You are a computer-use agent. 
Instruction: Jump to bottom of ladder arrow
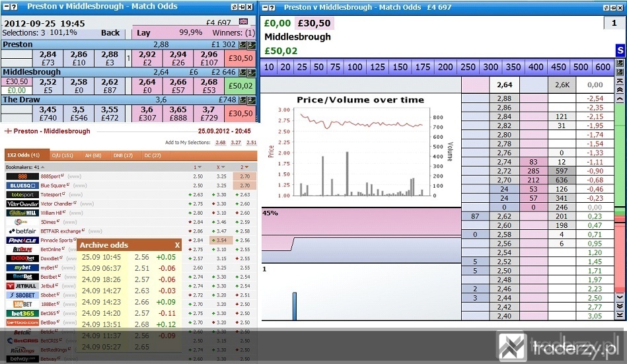[x=620, y=315]
